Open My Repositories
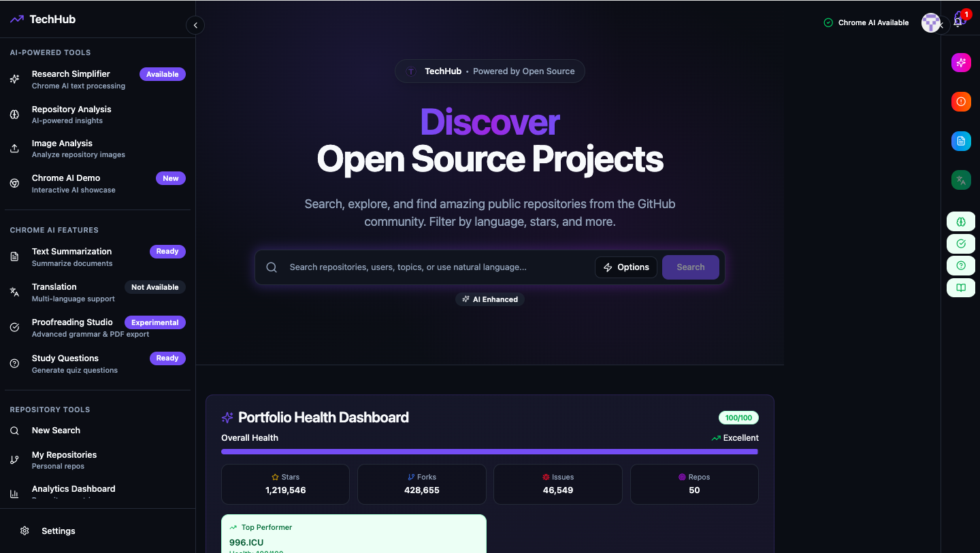Viewport: 980px width, 553px height. [x=98, y=460]
